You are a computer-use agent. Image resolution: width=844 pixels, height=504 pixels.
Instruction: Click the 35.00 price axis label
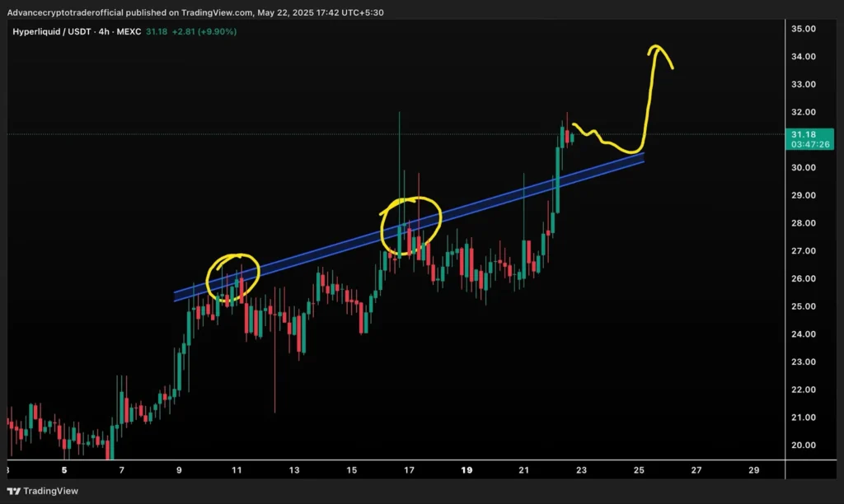[803, 29]
